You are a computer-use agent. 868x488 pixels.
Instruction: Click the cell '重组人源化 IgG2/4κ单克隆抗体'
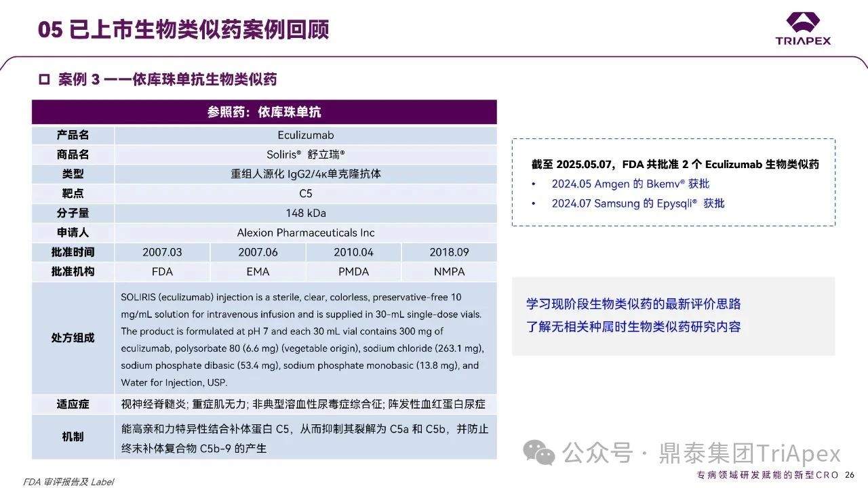click(x=306, y=174)
